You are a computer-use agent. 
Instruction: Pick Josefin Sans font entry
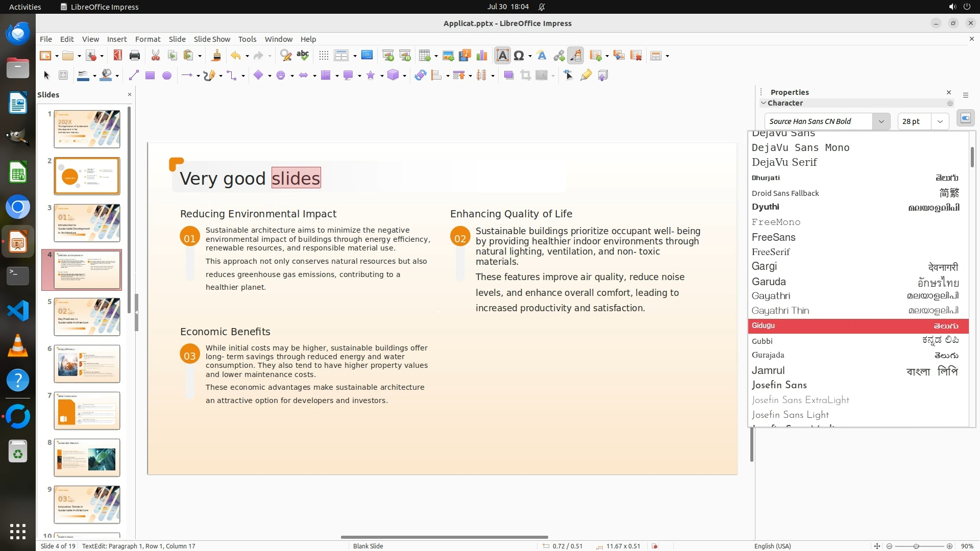click(779, 385)
